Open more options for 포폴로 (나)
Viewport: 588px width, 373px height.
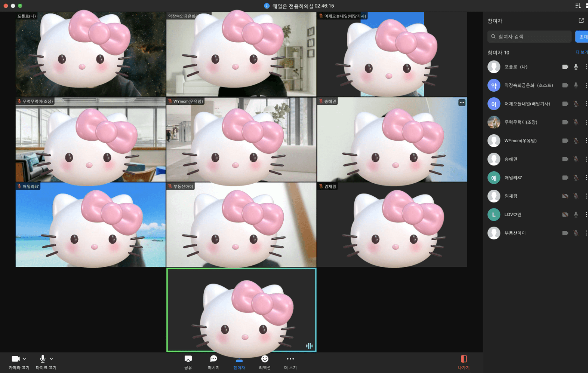[586, 67]
